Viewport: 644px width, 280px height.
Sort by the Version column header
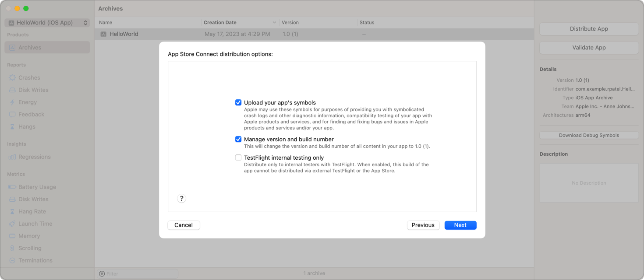click(318, 22)
